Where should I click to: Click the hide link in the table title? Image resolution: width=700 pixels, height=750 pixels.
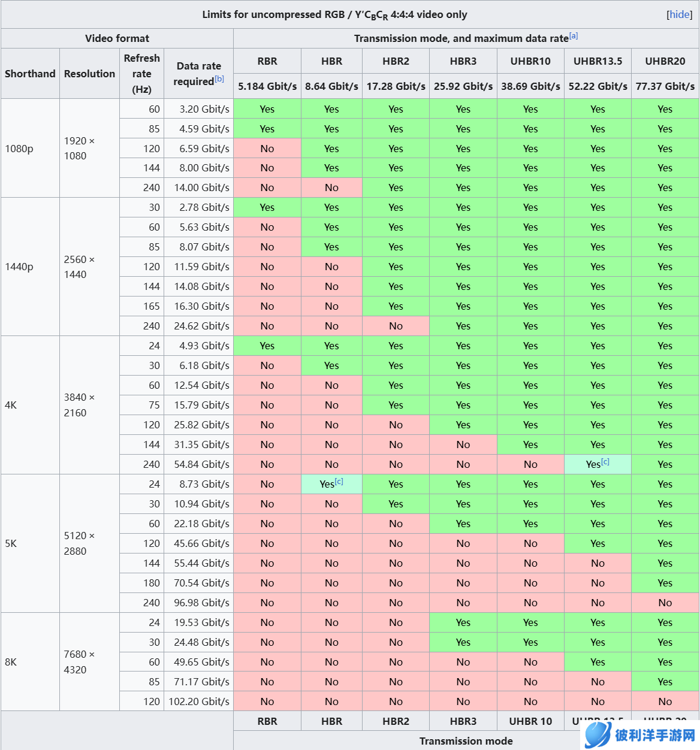point(679,14)
